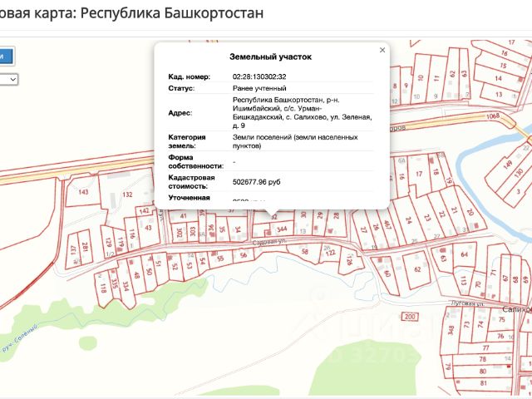Click land category value Земли поселений
This screenshot has width=532, height=399.
[x=295, y=141]
